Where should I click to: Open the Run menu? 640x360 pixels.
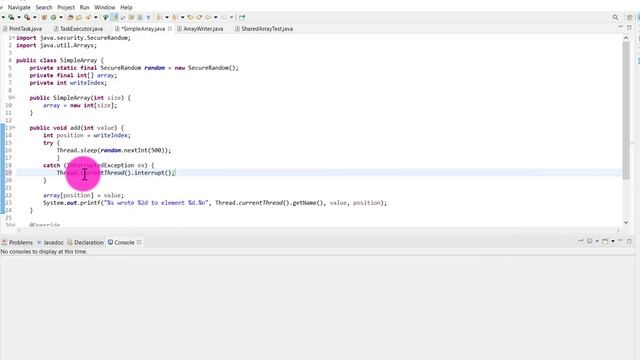[84, 7]
